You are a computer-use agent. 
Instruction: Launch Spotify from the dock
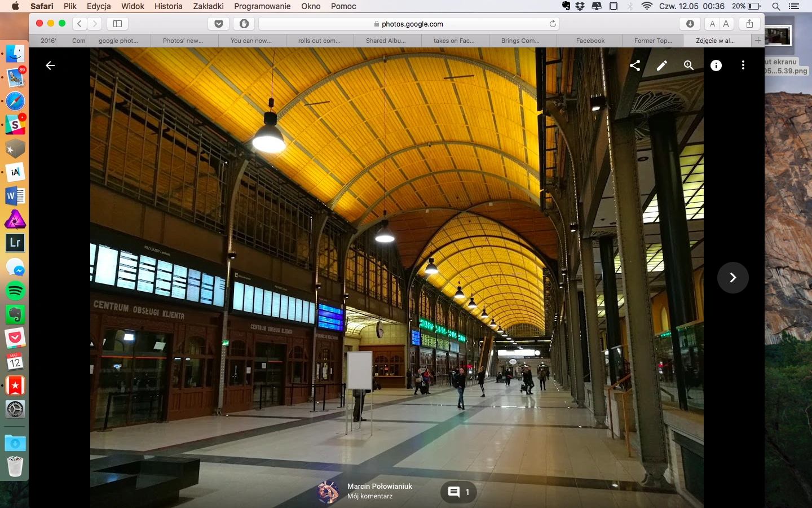click(15, 291)
